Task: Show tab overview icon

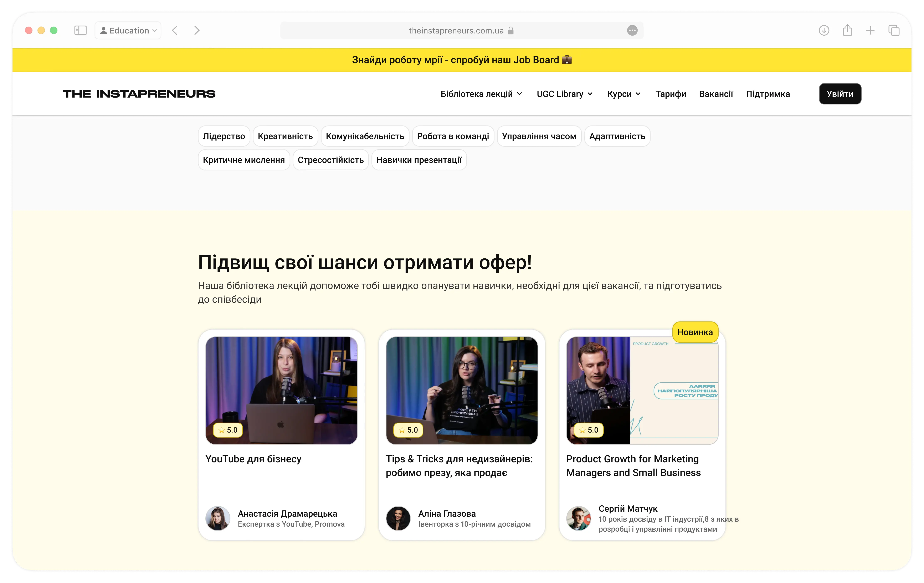Action: pos(894,30)
